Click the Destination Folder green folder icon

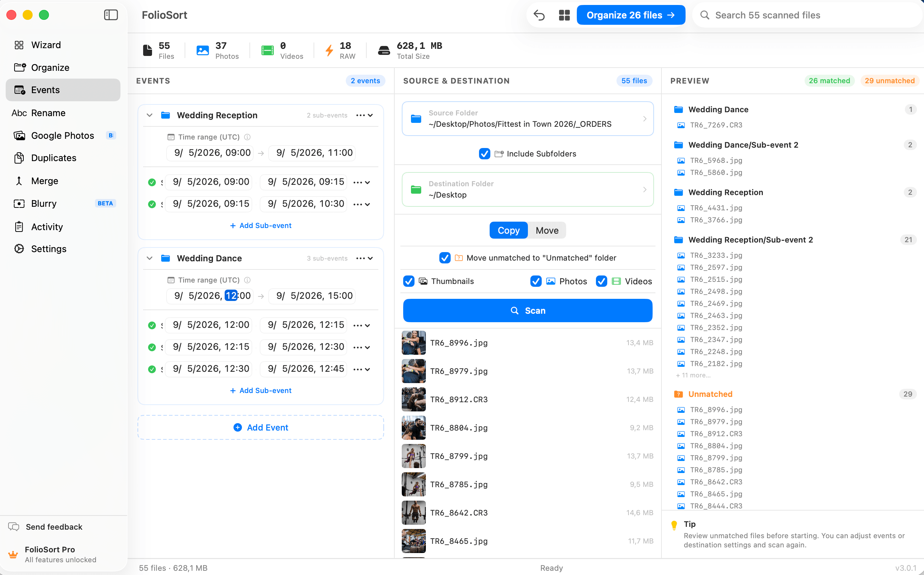pos(416,189)
